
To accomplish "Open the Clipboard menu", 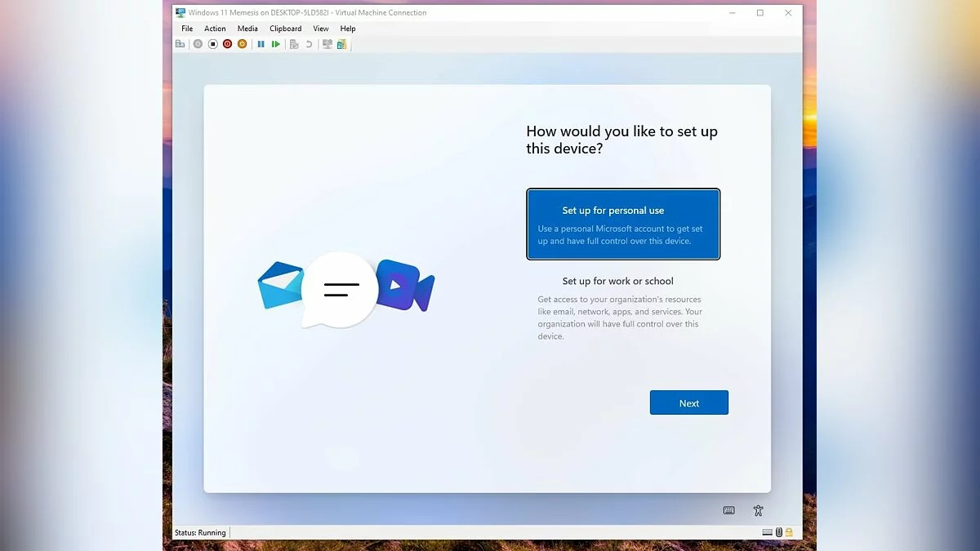I will pos(286,29).
